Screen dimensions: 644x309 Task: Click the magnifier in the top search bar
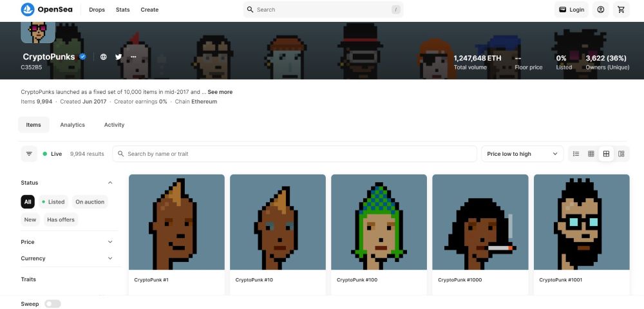tap(250, 10)
